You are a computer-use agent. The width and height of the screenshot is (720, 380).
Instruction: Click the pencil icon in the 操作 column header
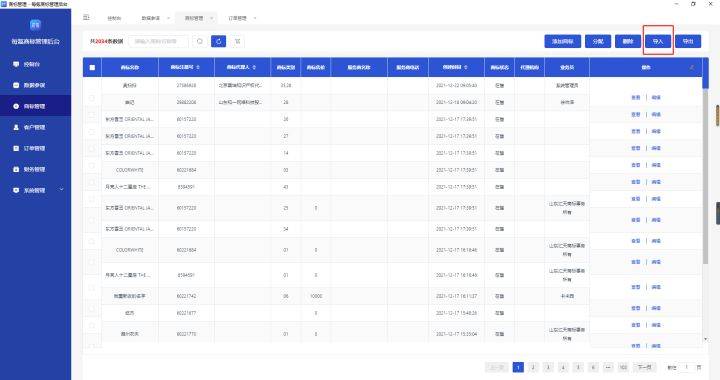click(x=692, y=67)
